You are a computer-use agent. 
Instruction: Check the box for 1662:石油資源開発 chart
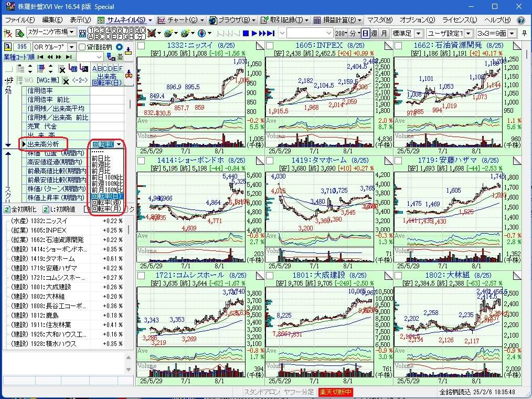point(398,46)
